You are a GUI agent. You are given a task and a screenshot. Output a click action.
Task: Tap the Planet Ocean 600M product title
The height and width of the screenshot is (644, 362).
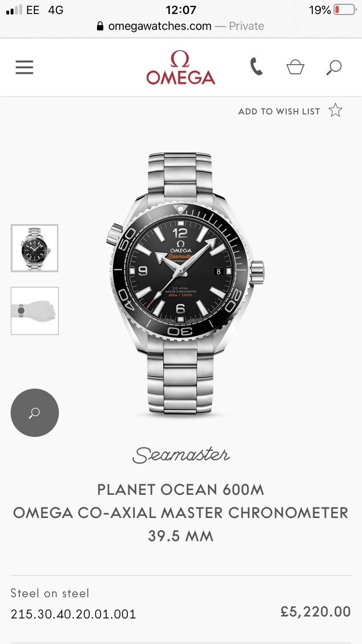point(181,490)
